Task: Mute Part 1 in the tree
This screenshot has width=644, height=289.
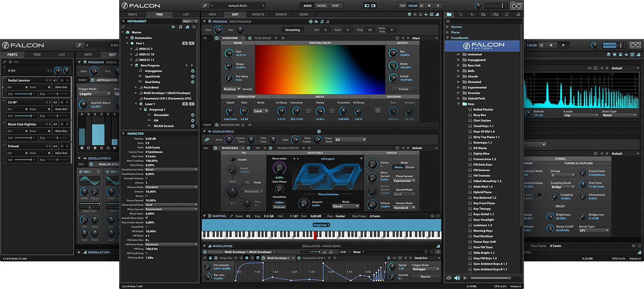Action: 184,43
